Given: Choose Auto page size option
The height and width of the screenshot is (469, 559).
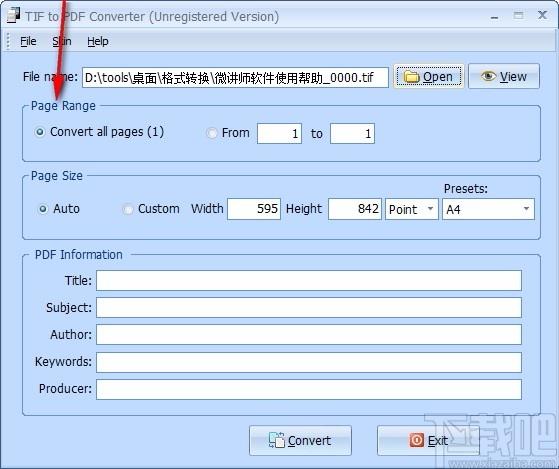Looking at the screenshot, I should tap(43, 209).
